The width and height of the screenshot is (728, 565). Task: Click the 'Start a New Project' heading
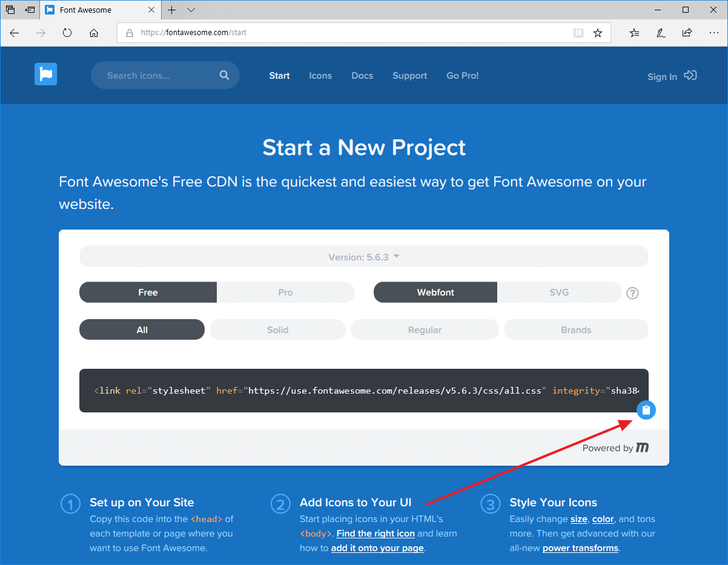[364, 147]
